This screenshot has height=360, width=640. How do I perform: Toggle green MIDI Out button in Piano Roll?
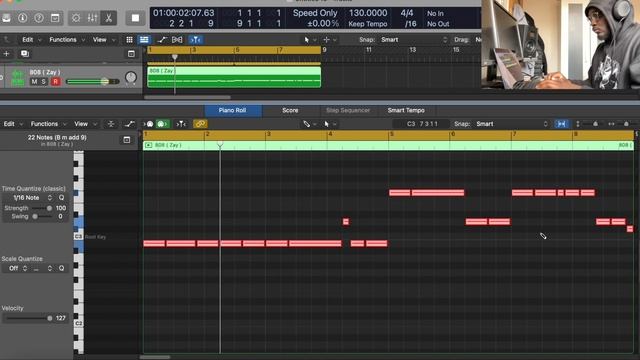[163, 124]
